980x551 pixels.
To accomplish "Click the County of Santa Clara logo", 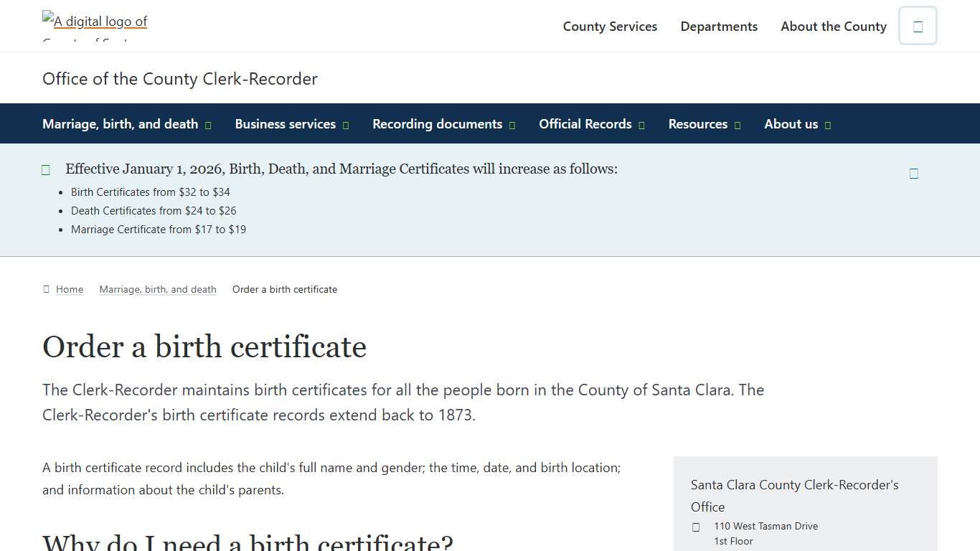I will click(x=94, y=22).
